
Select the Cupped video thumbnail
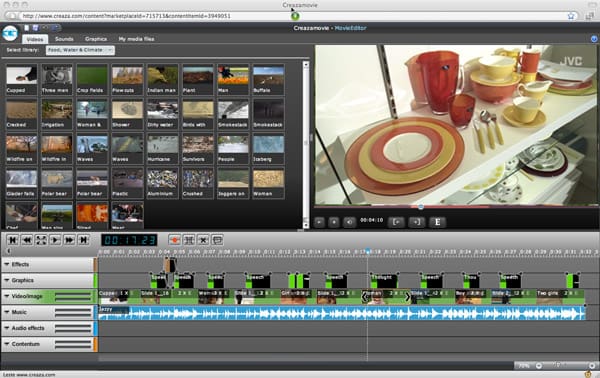21,79
